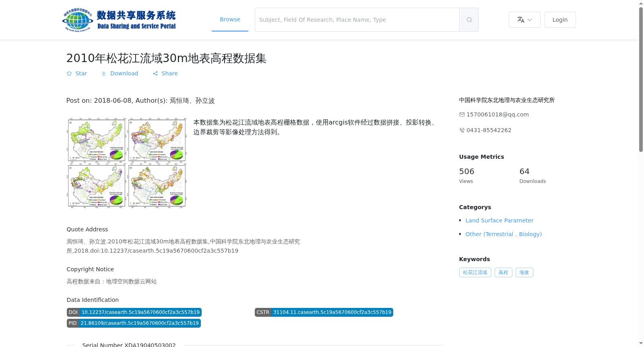The height and width of the screenshot is (347, 644).
Task: Click the phone handset icon
Action: coord(462,130)
